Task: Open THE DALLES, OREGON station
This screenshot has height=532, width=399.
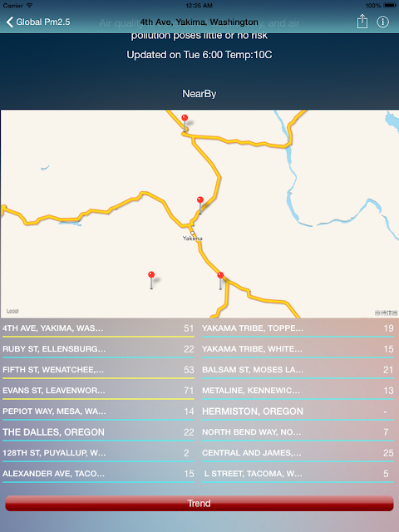Action: tap(98, 432)
